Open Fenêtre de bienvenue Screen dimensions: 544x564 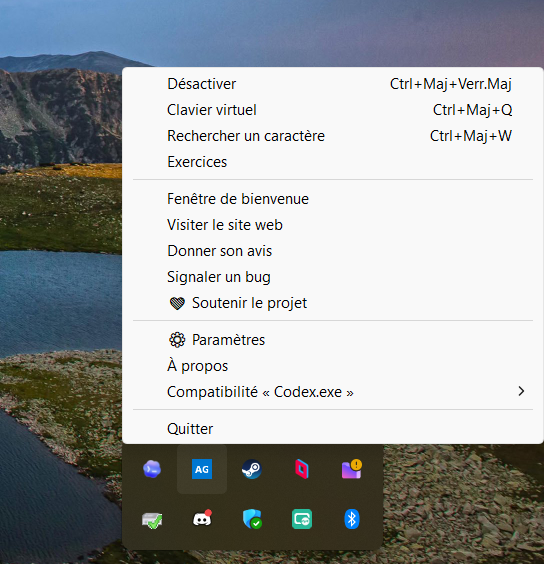coord(333,199)
